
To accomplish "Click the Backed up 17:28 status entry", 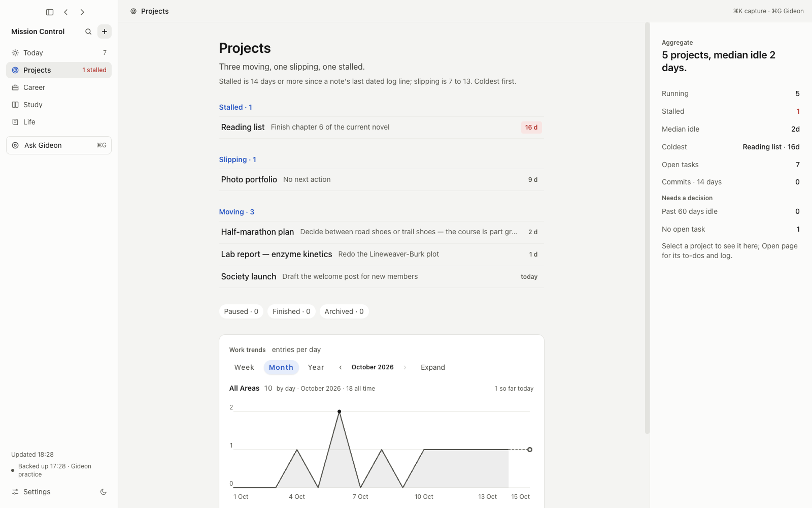I will (55, 470).
